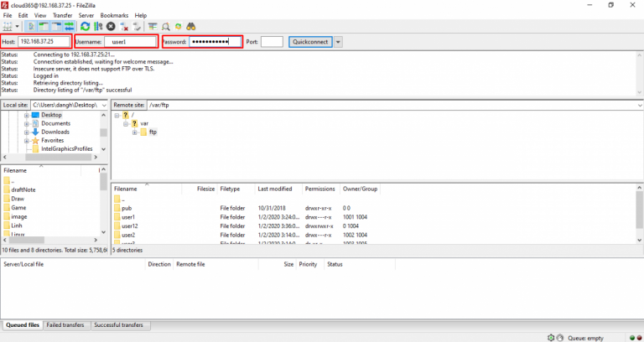This screenshot has width=644, height=342.
Task: Click the disconnect from server icon
Action: (123, 27)
